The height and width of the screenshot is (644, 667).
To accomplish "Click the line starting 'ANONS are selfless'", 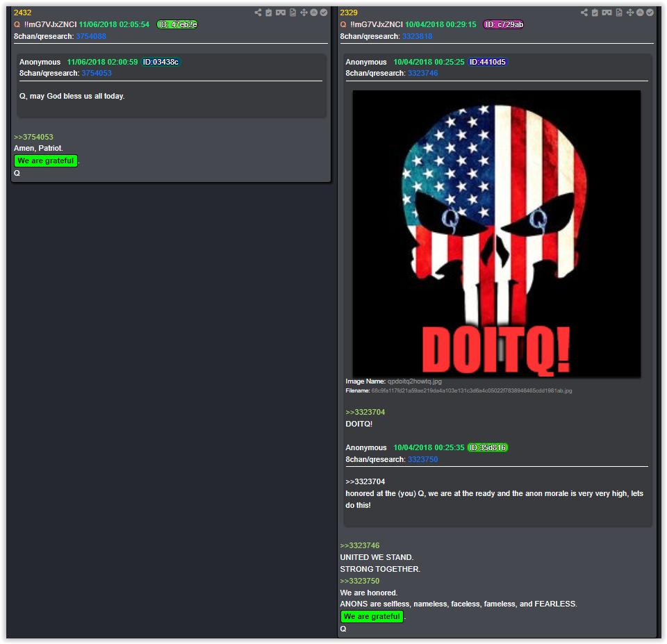I will [459, 604].
